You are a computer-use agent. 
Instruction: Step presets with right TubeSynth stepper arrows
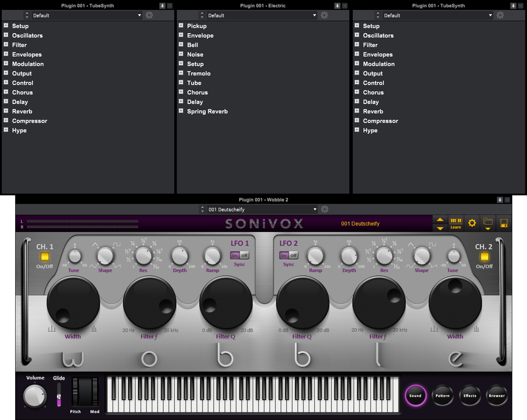tap(378, 15)
